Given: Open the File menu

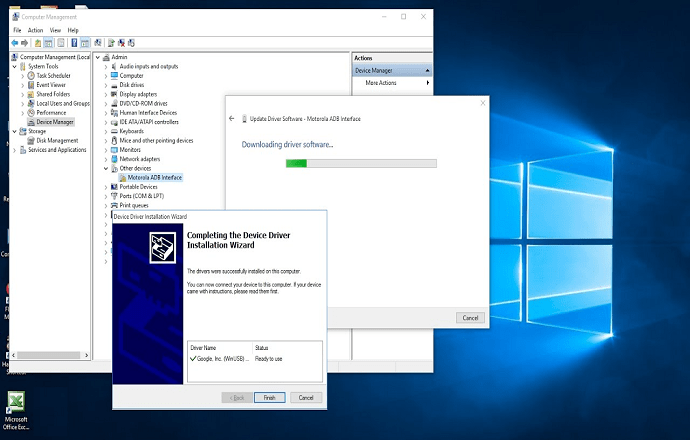Looking at the screenshot, I should coord(17,30).
